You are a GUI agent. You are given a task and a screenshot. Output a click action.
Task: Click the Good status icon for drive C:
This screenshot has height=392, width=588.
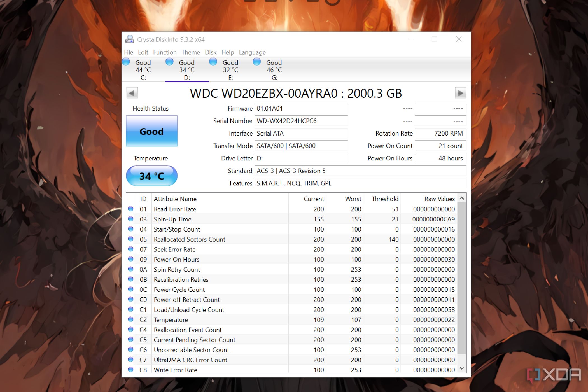tap(128, 62)
